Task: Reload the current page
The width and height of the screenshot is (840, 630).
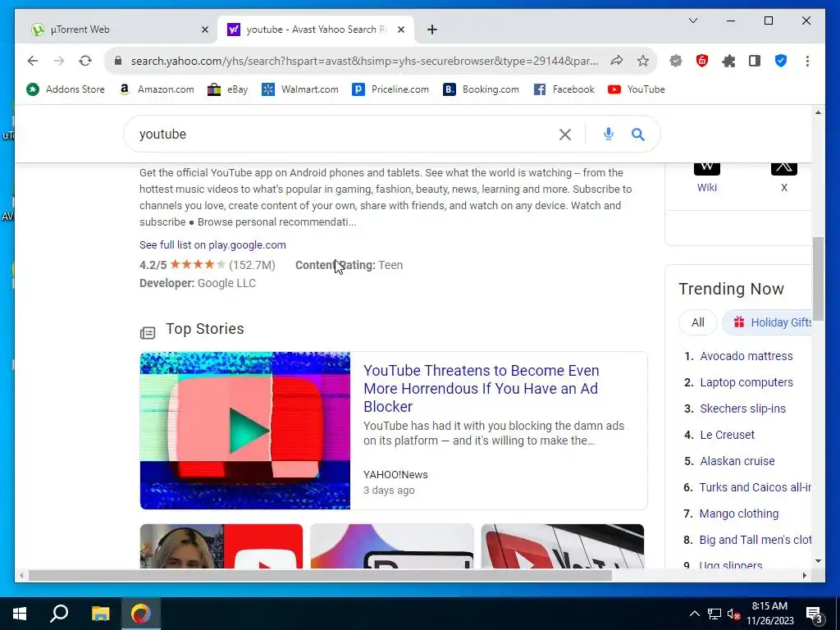Action: [x=85, y=61]
